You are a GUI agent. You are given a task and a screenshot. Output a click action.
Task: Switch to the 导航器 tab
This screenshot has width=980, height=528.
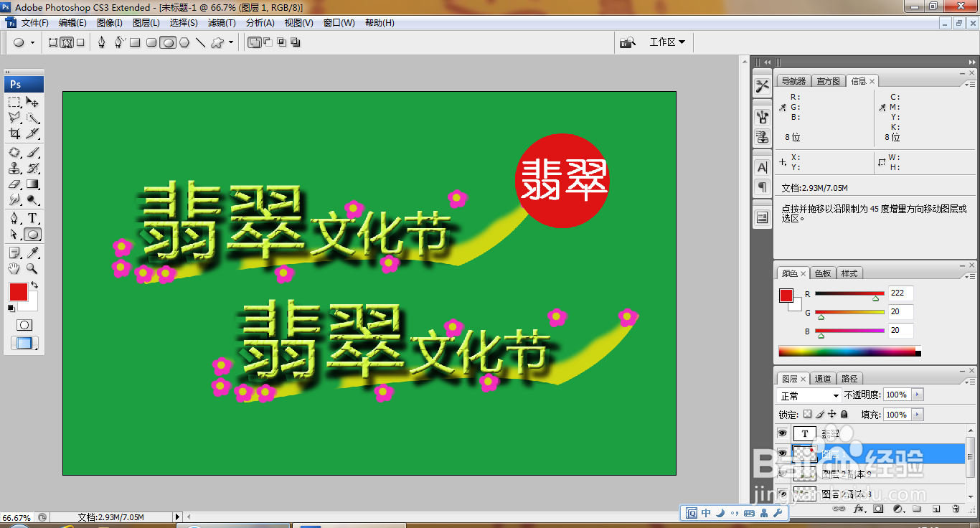[793, 81]
